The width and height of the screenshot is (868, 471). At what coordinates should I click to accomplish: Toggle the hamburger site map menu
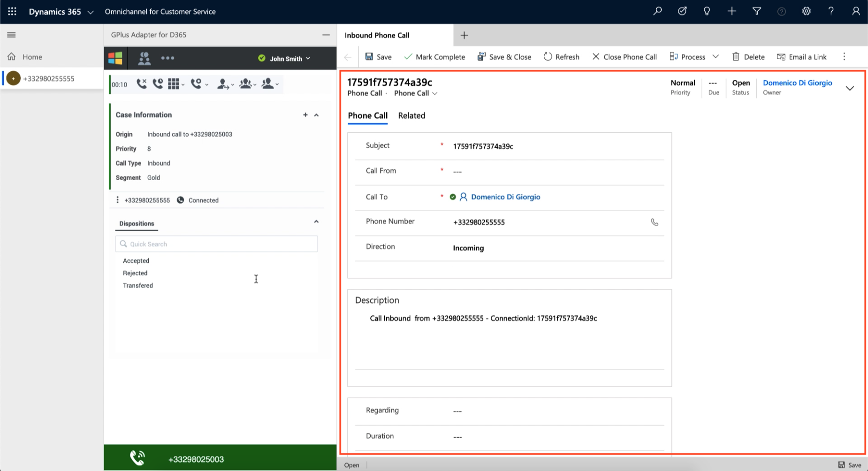pos(11,35)
